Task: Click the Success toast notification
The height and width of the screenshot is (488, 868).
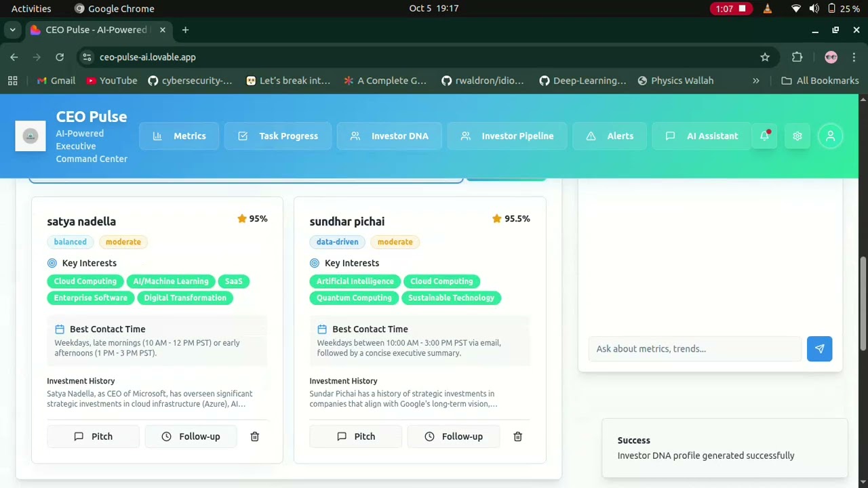Action: click(x=724, y=448)
